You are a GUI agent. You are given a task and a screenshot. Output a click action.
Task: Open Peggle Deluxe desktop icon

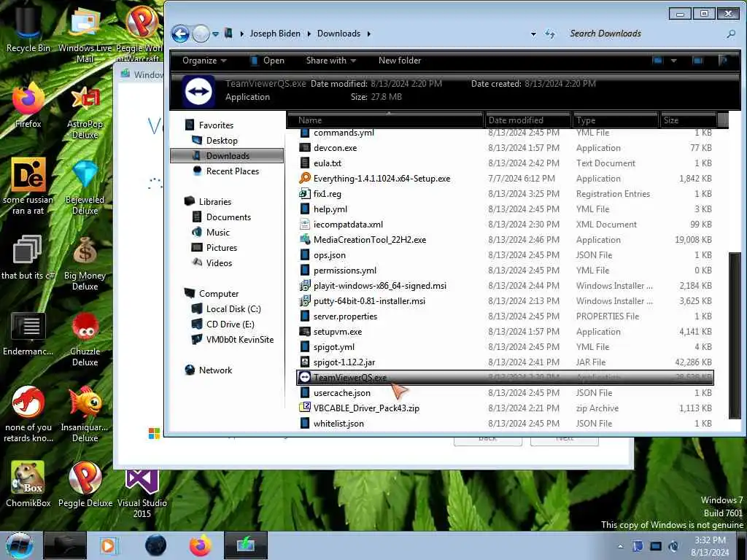(85, 484)
